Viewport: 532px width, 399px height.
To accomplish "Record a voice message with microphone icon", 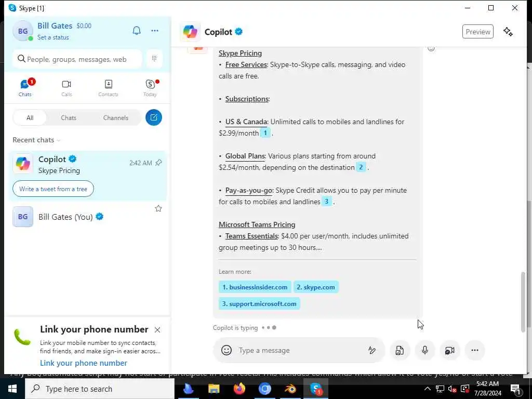I will [425, 350].
